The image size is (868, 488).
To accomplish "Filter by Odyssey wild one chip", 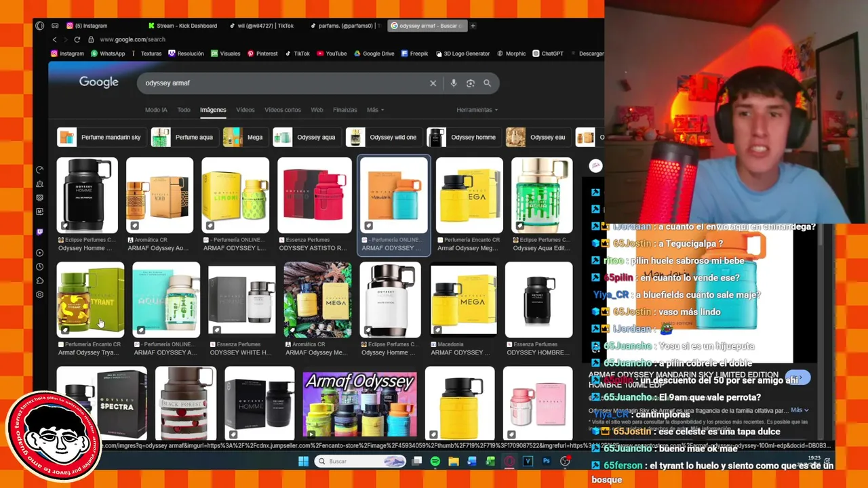I will tap(383, 137).
